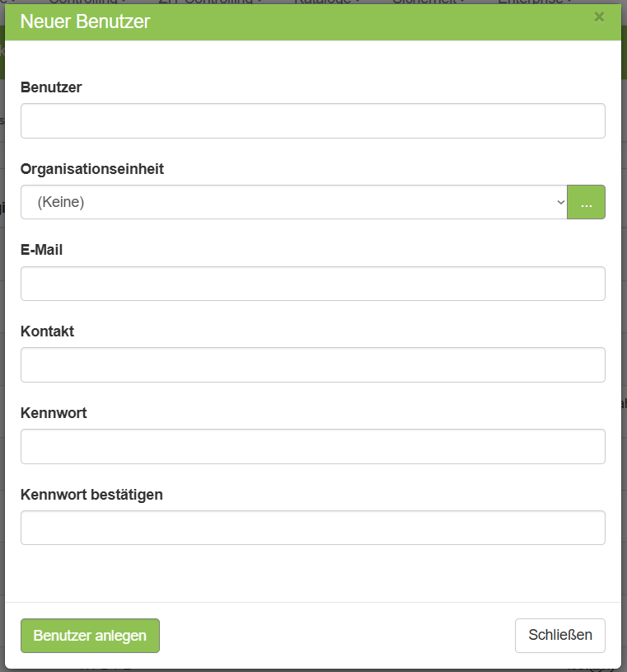Click the Organisationseinheit label text

[92, 169]
